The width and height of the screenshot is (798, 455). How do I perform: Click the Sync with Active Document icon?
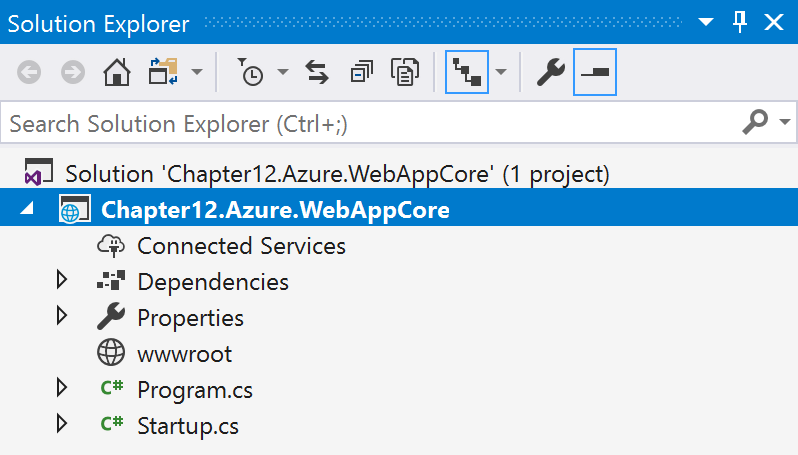(x=317, y=73)
